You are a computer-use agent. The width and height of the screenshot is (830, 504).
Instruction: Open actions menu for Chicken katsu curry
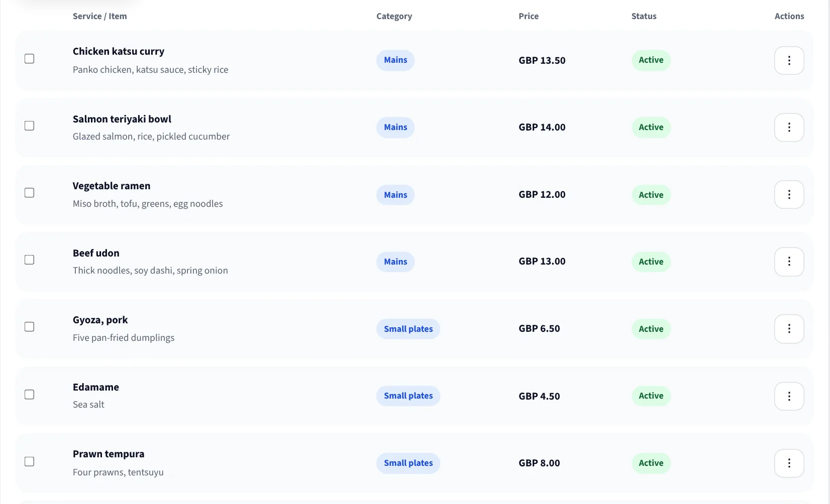coord(789,60)
